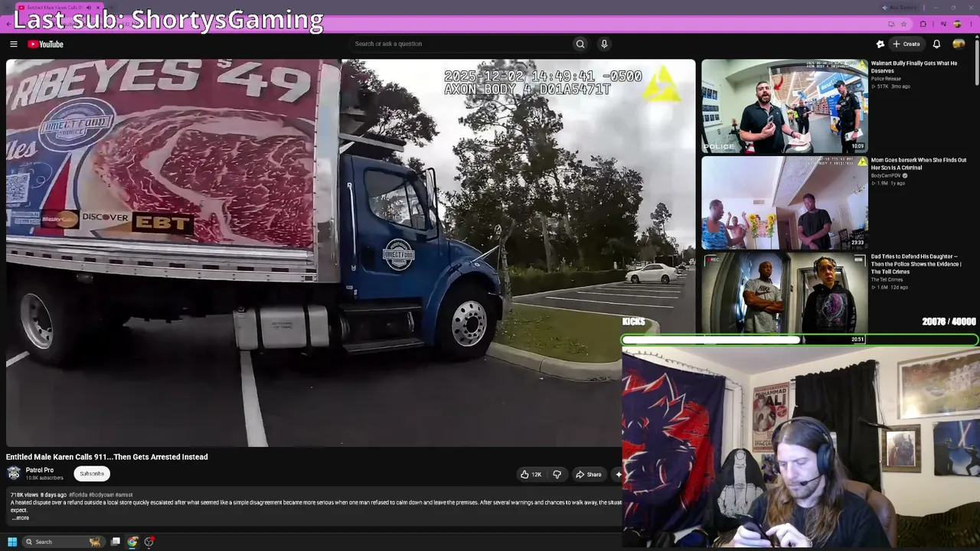The image size is (980, 551).
Task: Expand the description with '...more'
Action: point(21,518)
